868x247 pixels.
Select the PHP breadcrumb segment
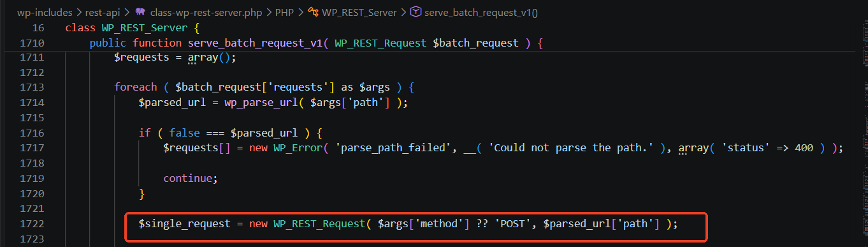click(x=284, y=12)
